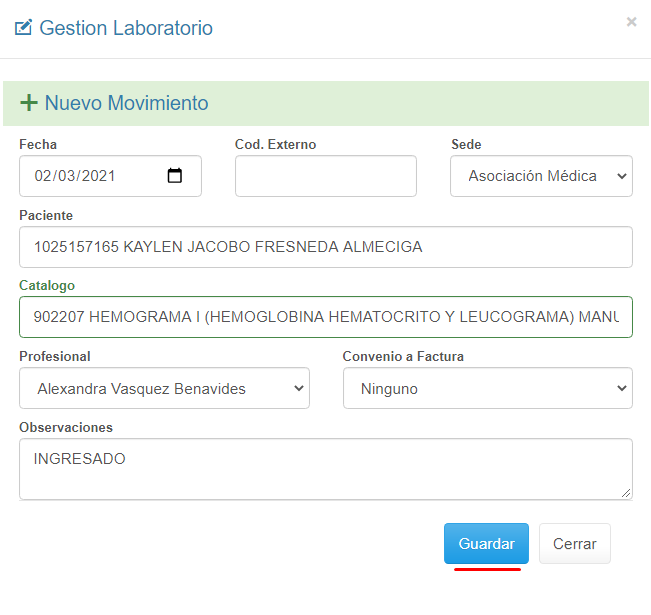Expand the Convenio a Factura dropdown
The height and width of the screenshot is (615, 651).
pos(487,388)
